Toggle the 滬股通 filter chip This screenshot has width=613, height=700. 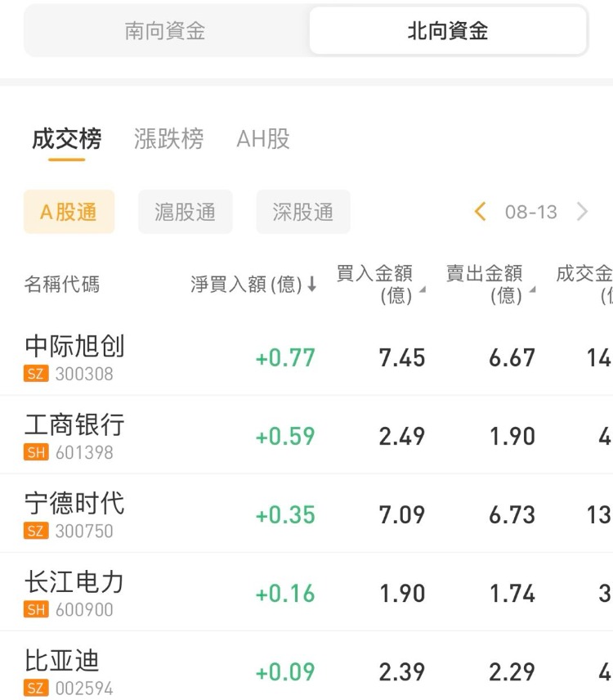point(185,212)
